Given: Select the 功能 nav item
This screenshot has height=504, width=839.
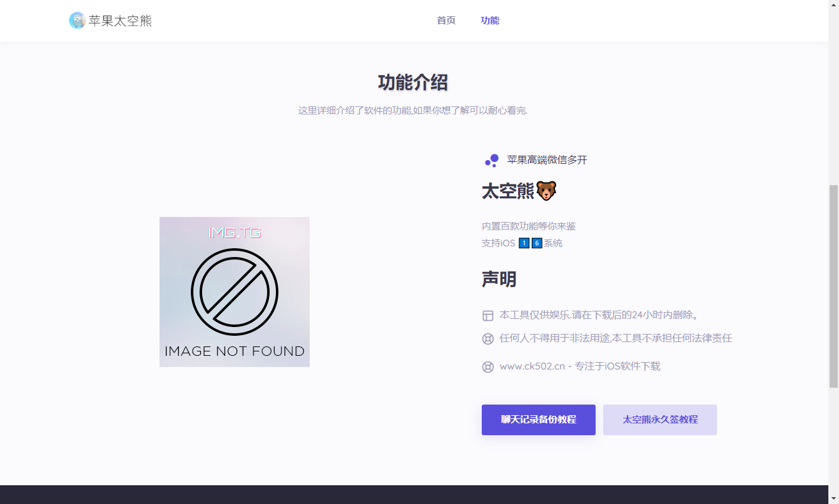Looking at the screenshot, I should (490, 21).
